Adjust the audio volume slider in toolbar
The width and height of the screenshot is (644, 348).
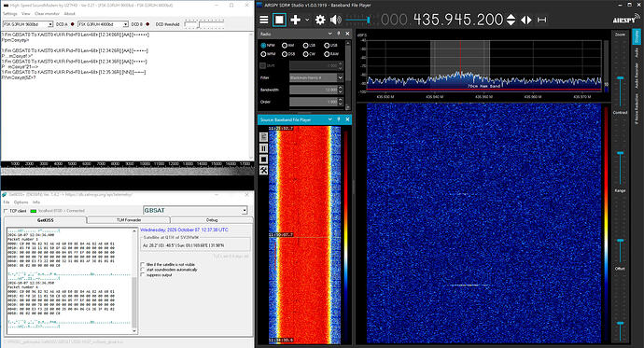click(358, 20)
